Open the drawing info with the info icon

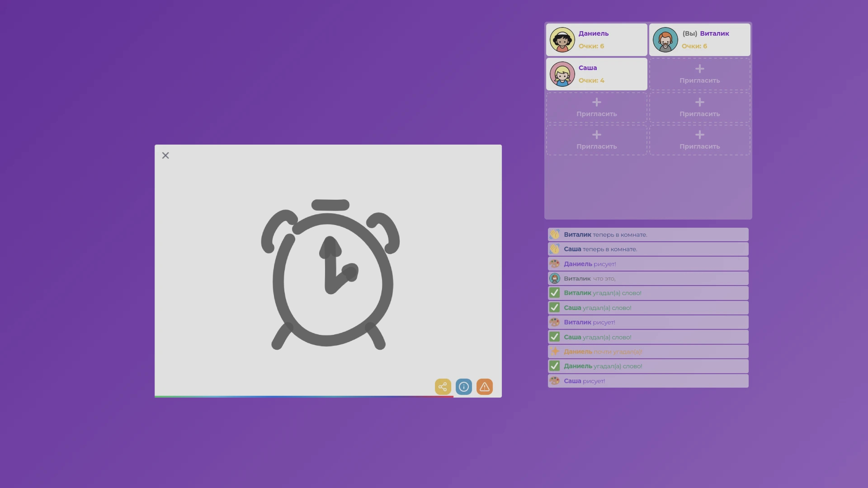click(463, 387)
